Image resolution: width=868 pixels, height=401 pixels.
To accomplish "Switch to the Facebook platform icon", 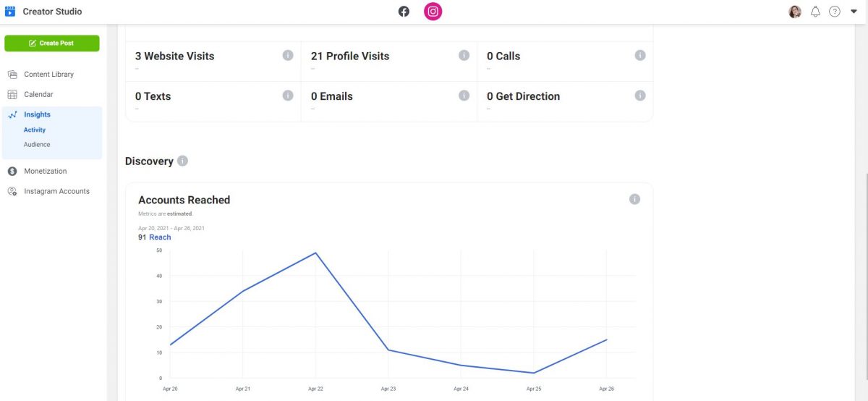I will 404,12.
